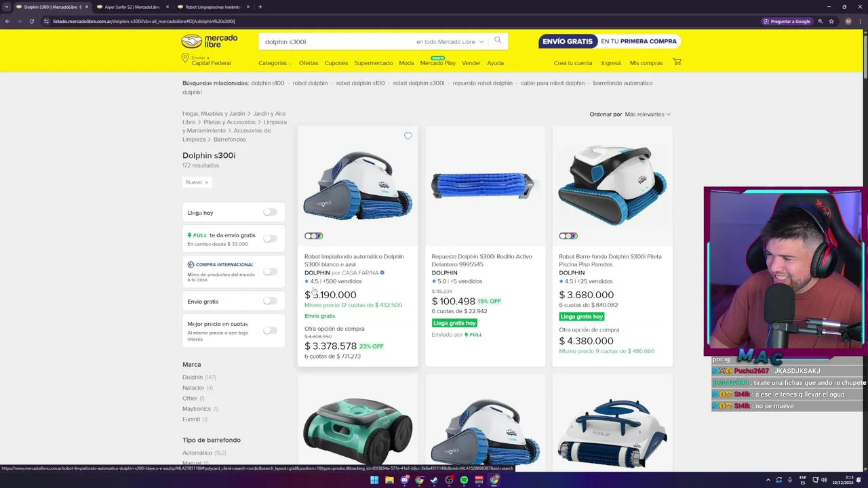Viewport: 868px width, 488px height.
Task: Open the Moda menu item
Action: click(406, 63)
